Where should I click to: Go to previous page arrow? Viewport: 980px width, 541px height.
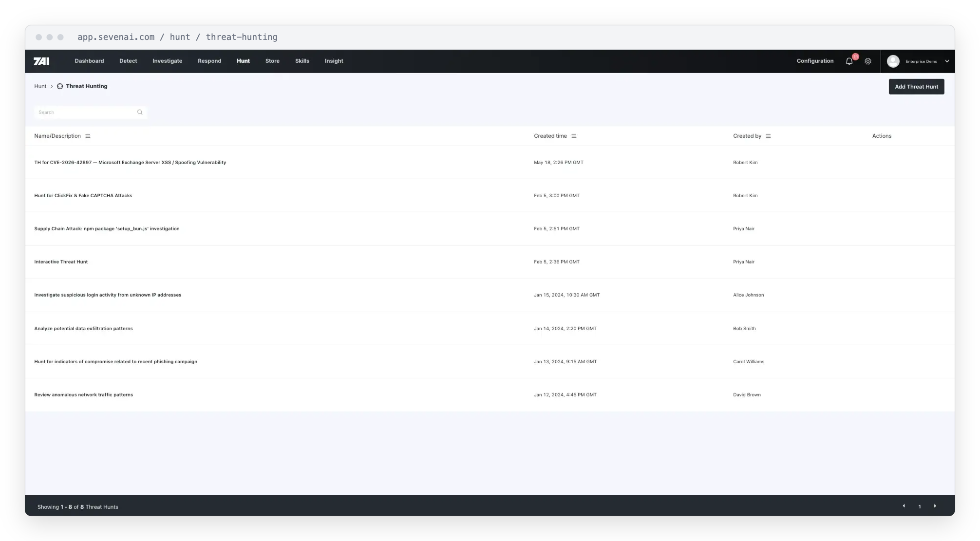point(904,506)
